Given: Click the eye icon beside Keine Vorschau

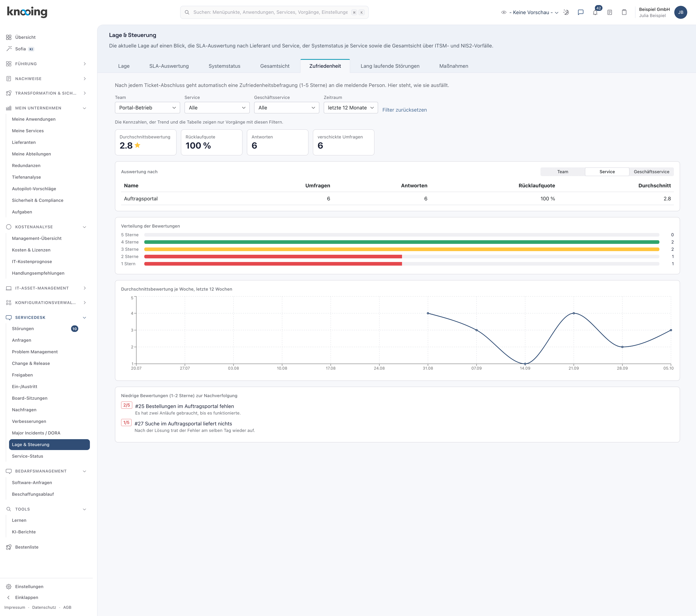Looking at the screenshot, I should point(504,12).
